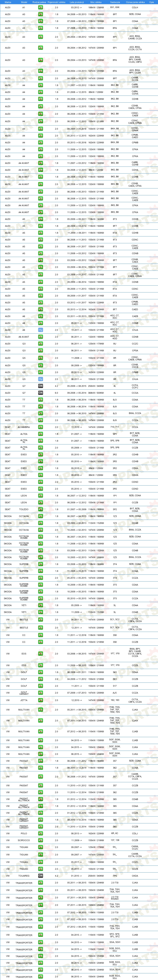The height and width of the screenshot is (980, 158).
Task: Click the 'CPSA' engine code cell
Action: click(135, 350)
